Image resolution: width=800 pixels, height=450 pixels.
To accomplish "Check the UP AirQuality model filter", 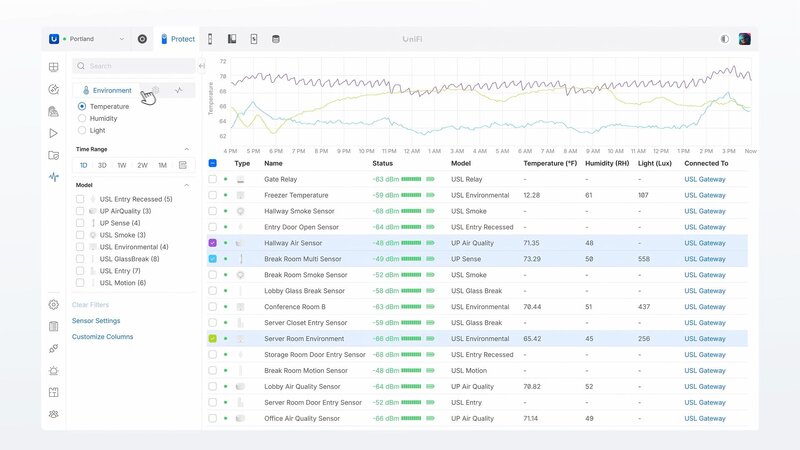I will click(x=80, y=211).
